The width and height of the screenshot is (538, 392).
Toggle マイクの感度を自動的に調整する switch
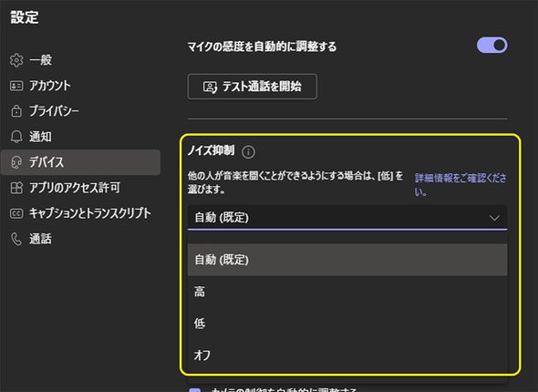coord(492,46)
